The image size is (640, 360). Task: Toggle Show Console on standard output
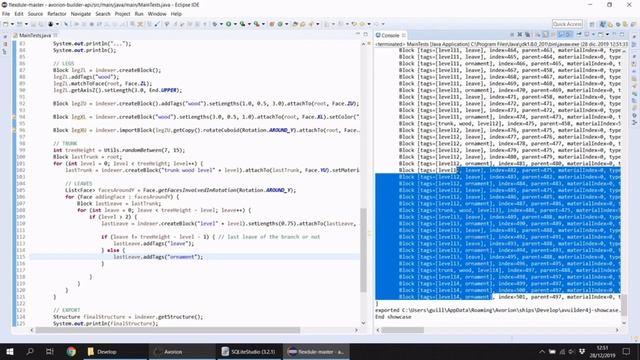point(561,35)
